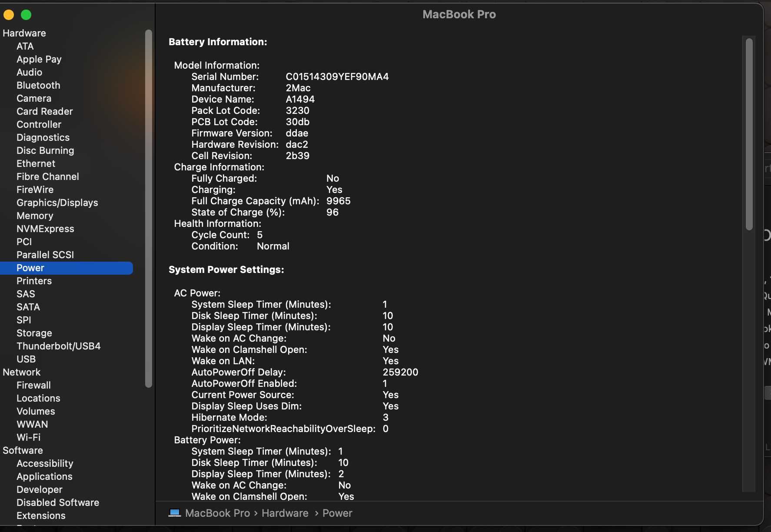Click MacBook Pro in the path bar

tap(217, 513)
